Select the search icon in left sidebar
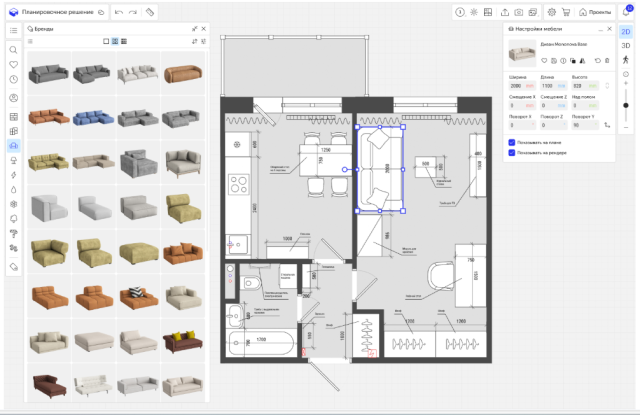This screenshot has height=415, width=640. point(13,49)
